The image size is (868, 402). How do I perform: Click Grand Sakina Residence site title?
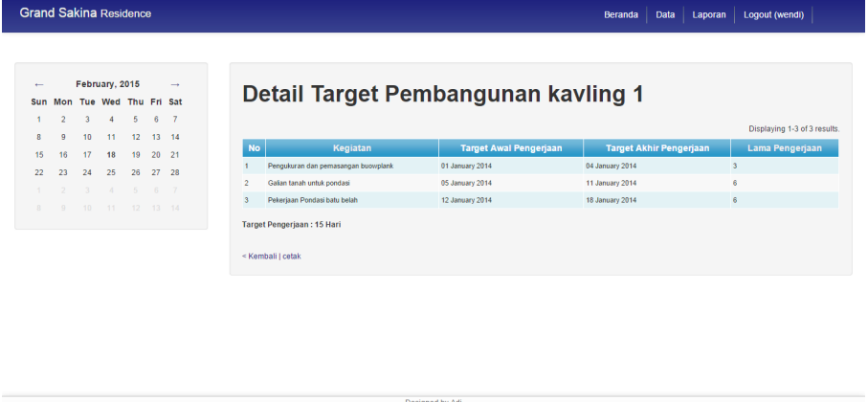(x=85, y=14)
